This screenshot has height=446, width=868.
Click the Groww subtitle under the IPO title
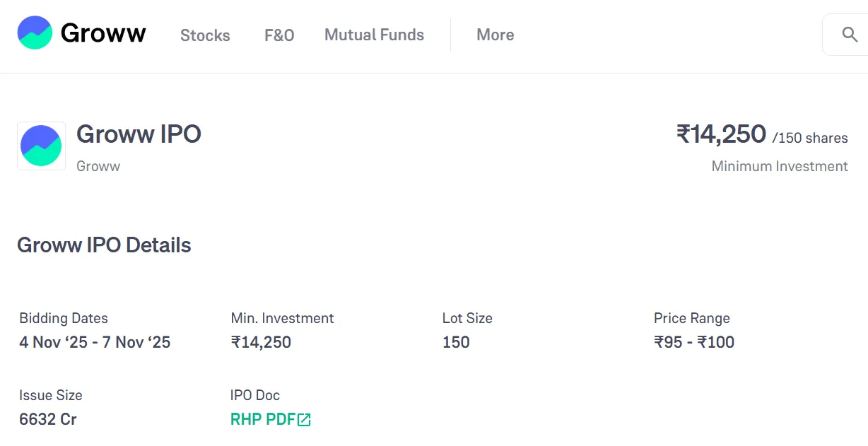tap(98, 165)
